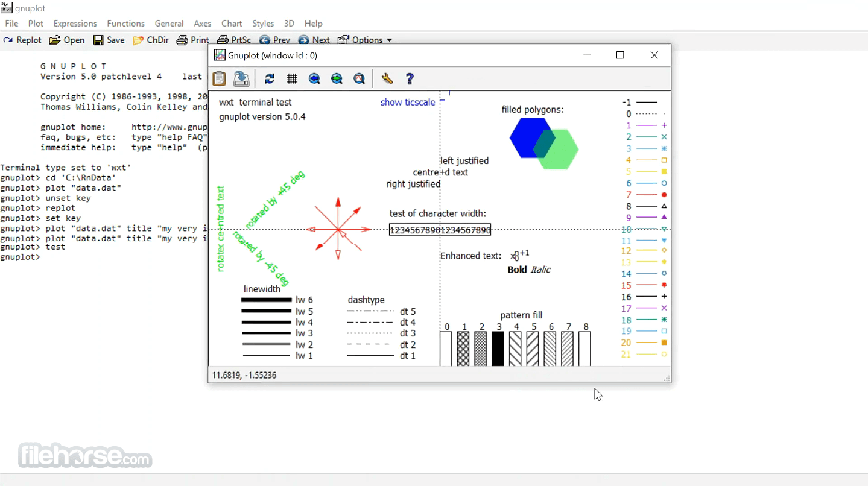This screenshot has height=486, width=868.
Task: Open the 3D menu
Action: pyautogui.click(x=289, y=24)
